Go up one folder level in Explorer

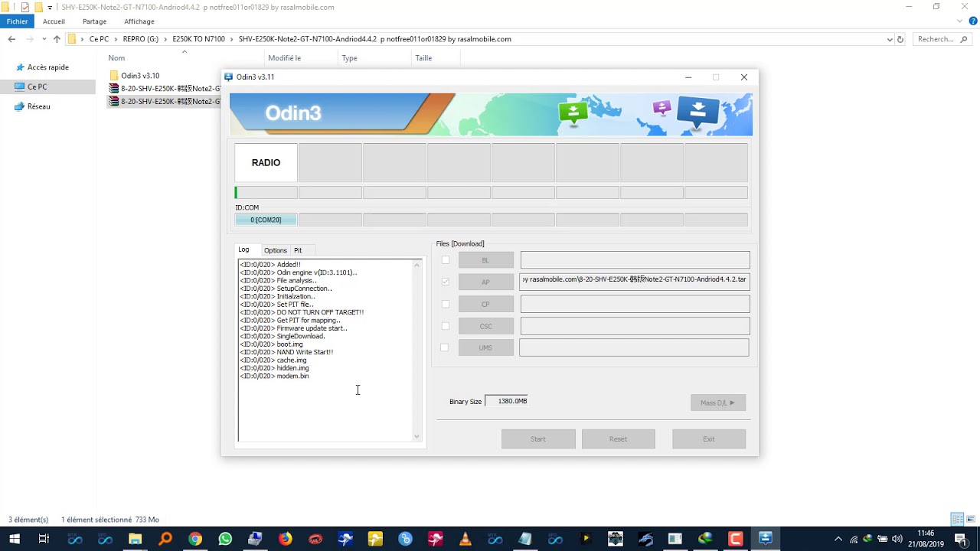pyautogui.click(x=57, y=39)
